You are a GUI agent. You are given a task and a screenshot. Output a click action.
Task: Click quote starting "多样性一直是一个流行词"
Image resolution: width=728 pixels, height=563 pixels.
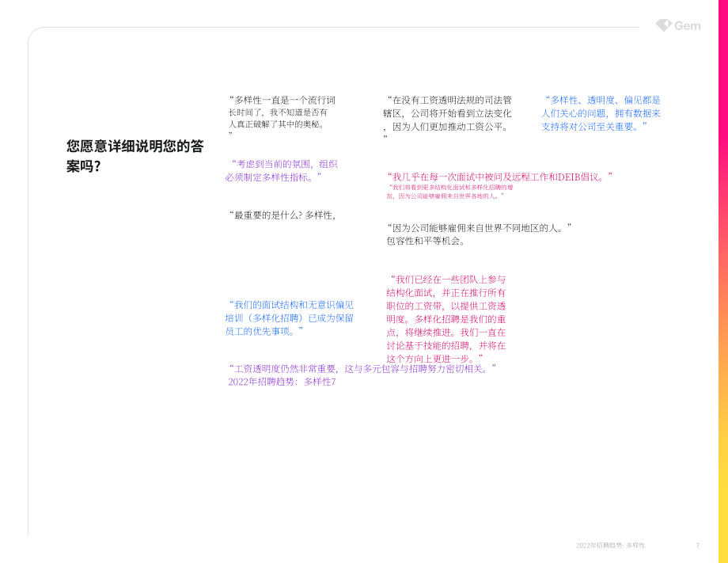pyautogui.click(x=282, y=116)
